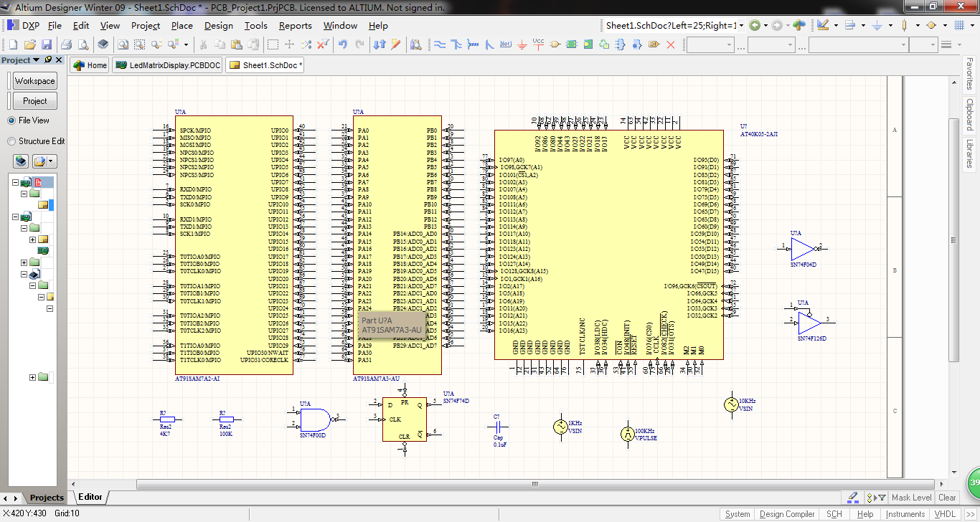Open the File menu

point(55,25)
